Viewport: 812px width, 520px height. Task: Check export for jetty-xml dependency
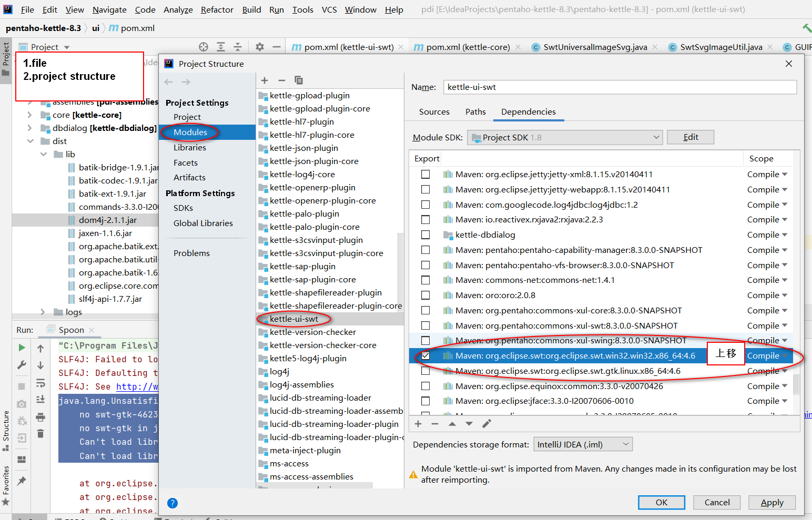425,175
